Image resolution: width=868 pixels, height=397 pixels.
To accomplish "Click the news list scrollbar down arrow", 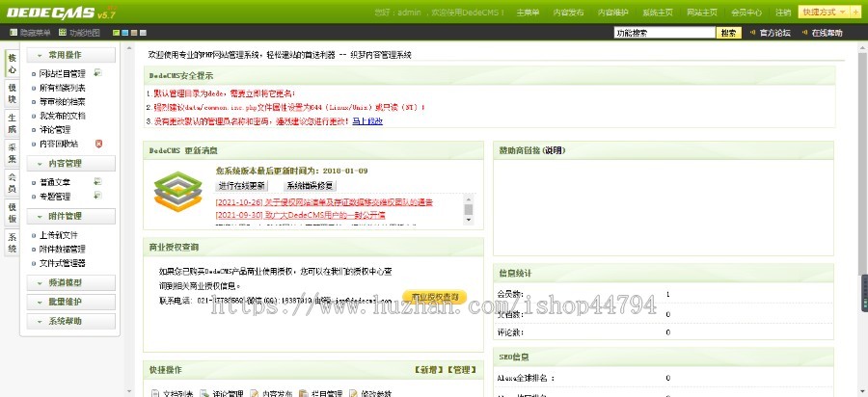I will 469,220.
